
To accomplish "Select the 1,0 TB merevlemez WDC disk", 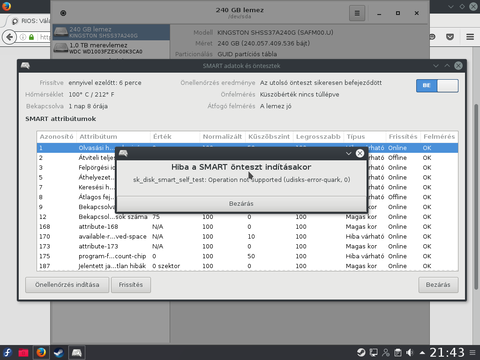I will pos(111,48).
